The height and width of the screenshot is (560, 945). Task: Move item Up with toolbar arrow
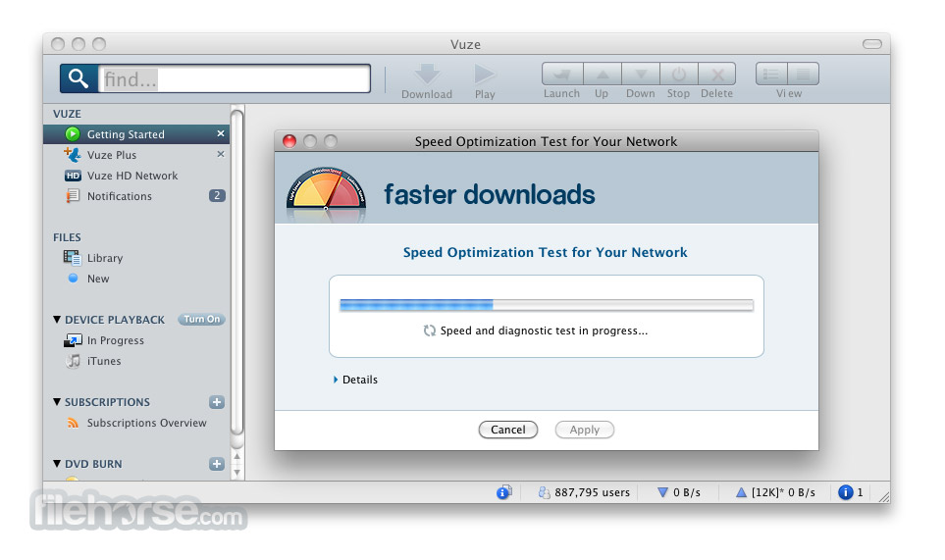(603, 75)
